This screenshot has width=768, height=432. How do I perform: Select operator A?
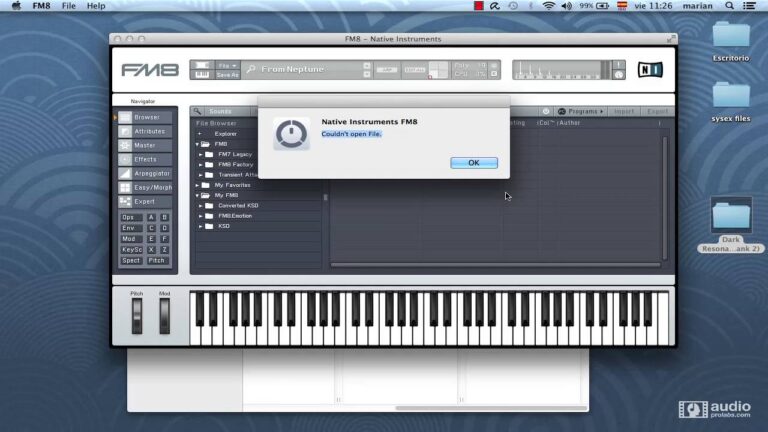pyautogui.click(x=151, y=217)
